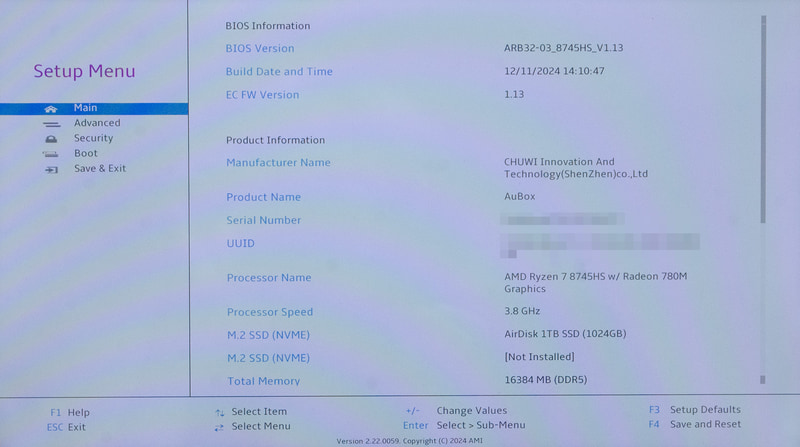Screen dimensions: 800x447
Task: Click the CHUWI Innovation manufacturer value
Action: coord(576,168)
